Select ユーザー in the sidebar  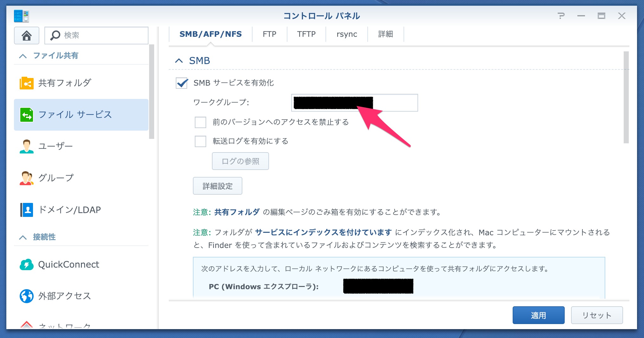81,146
